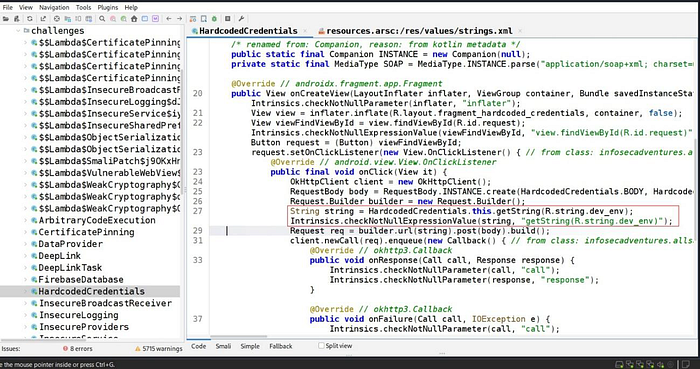Screen dimensions: 700x369
Task: Click the Flatten packages toolbar icon
Action: (x=67, y=19)
